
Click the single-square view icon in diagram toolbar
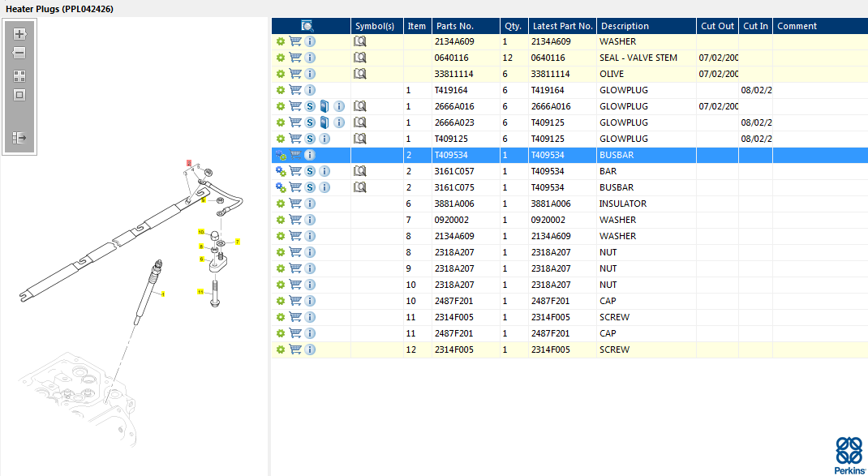click(19, 95)
